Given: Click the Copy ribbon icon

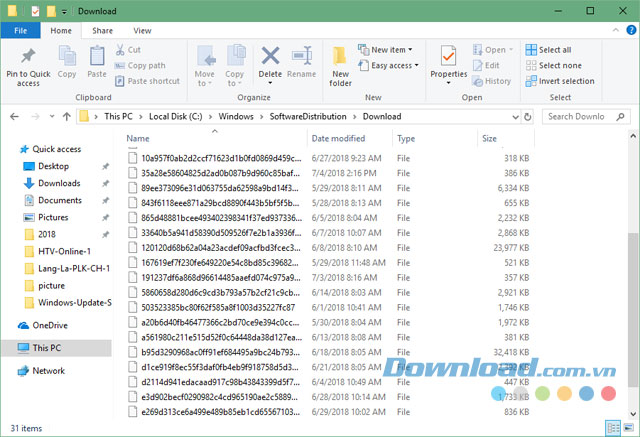Looking at the screenshot, I should 67,56.
